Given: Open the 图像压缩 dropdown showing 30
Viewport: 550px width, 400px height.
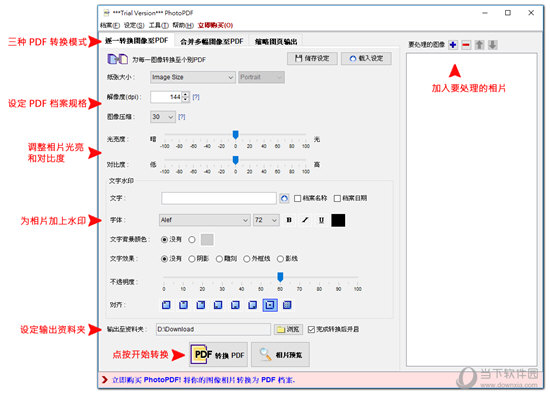Looking at the screenshot, I should pos(163,117).
